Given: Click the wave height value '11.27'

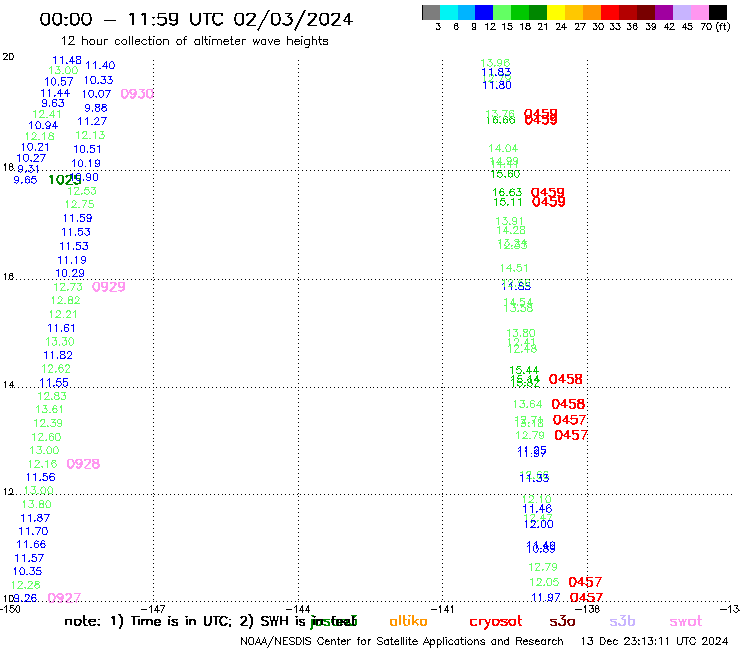Looking at the screenshot, I should click(92, 121).
